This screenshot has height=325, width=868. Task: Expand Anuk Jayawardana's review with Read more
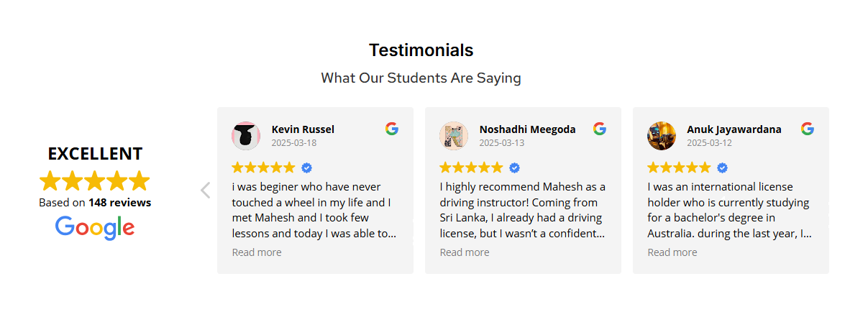[x=672, y=252]
